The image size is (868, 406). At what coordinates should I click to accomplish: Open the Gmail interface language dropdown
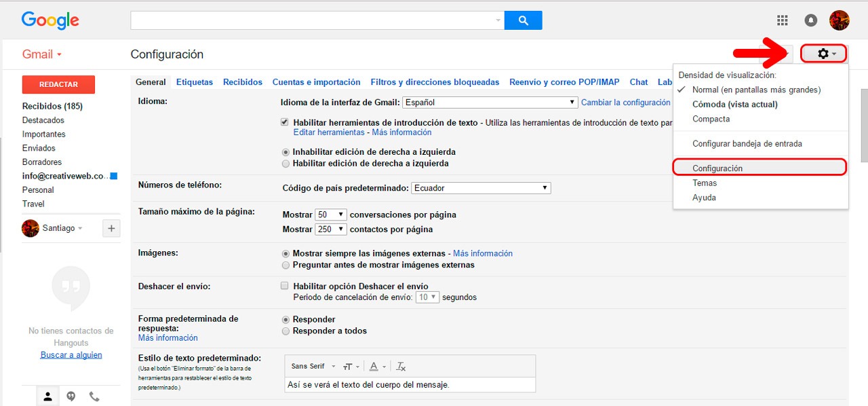tap(490, 103)
